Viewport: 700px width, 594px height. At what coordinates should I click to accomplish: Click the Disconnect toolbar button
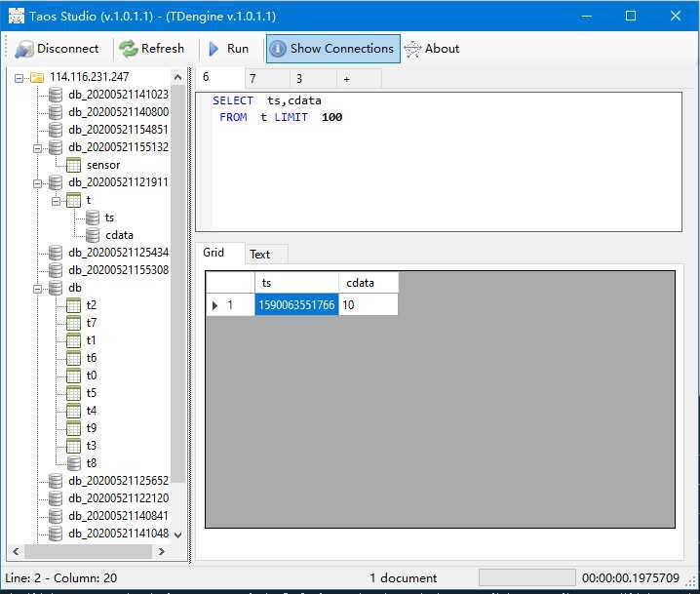pos(57,48)
